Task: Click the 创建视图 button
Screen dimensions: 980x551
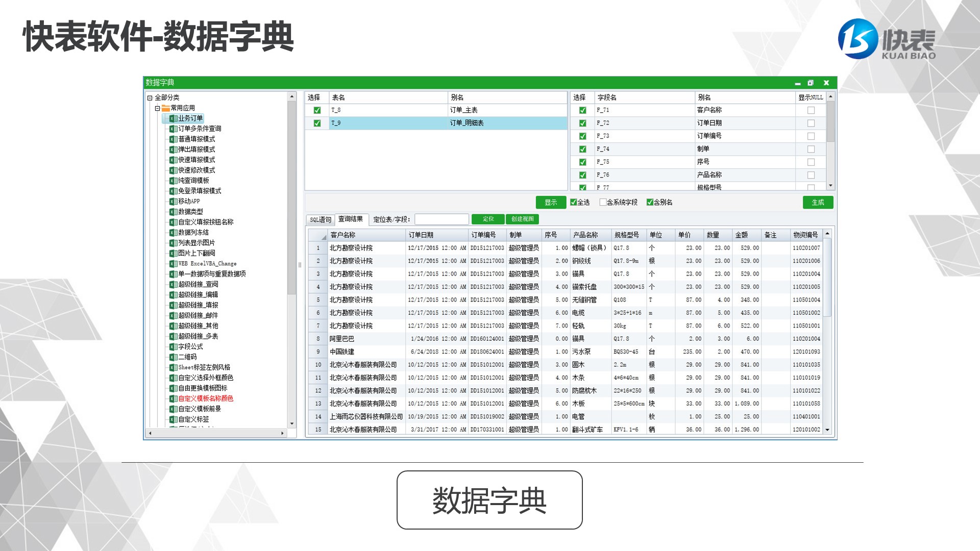Action: [523, 219]
